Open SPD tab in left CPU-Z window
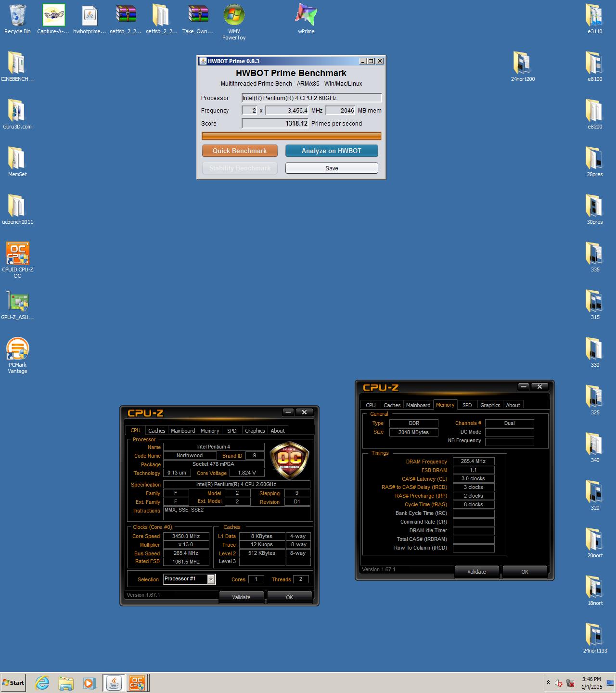Viewport: 616px width, 693px height. coord(231,431)
